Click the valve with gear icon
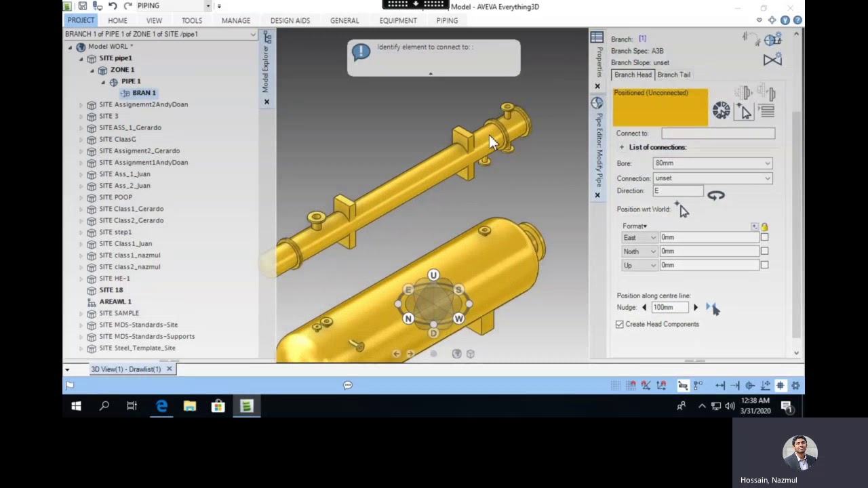The height and width of the screenshot is (488, 868). coord(772,60)
